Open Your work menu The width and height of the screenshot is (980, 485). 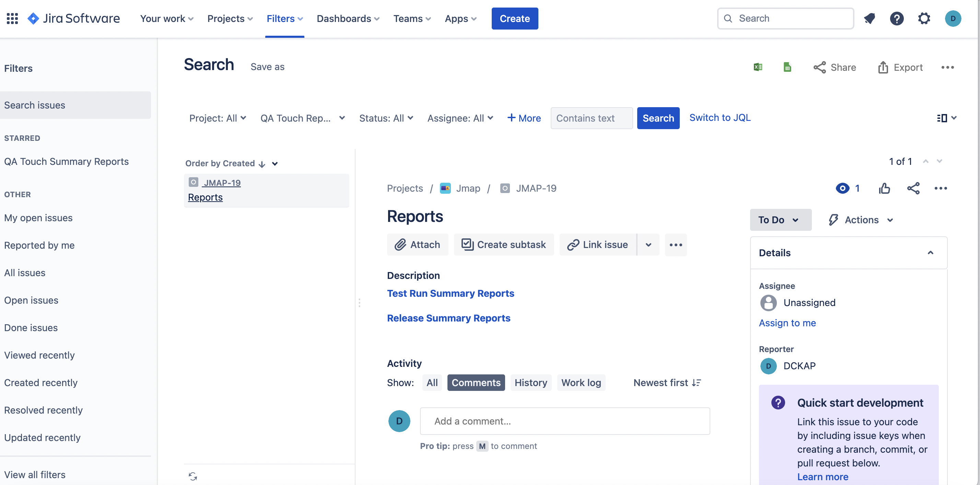pos(167,18)
